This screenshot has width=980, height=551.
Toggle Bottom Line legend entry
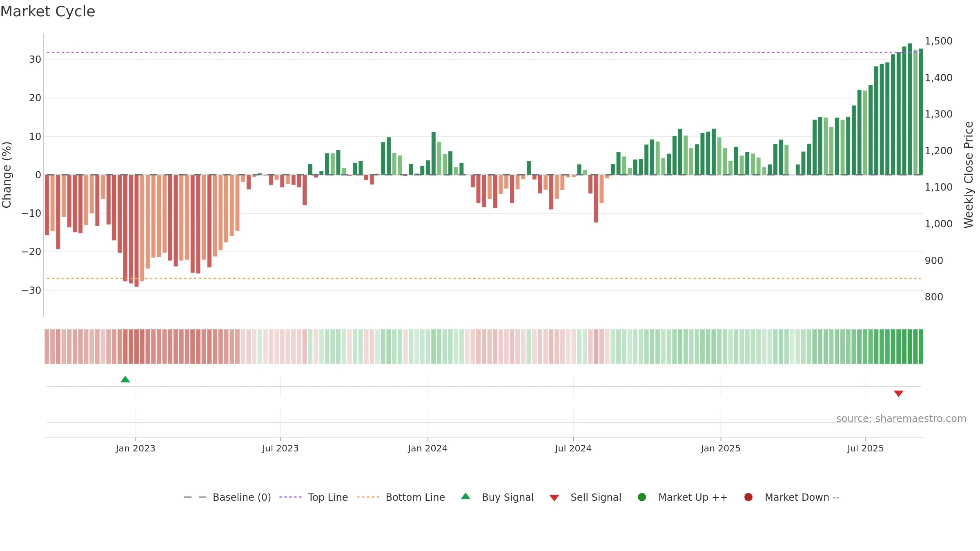(401, 497)
